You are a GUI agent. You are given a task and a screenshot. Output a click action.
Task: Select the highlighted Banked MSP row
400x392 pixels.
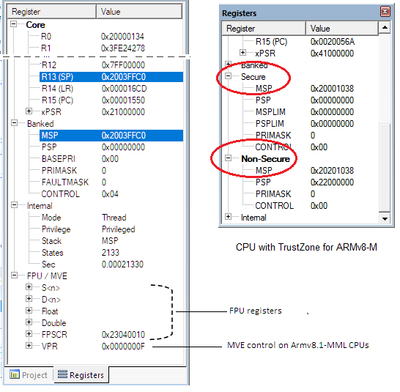click(111, 135)
